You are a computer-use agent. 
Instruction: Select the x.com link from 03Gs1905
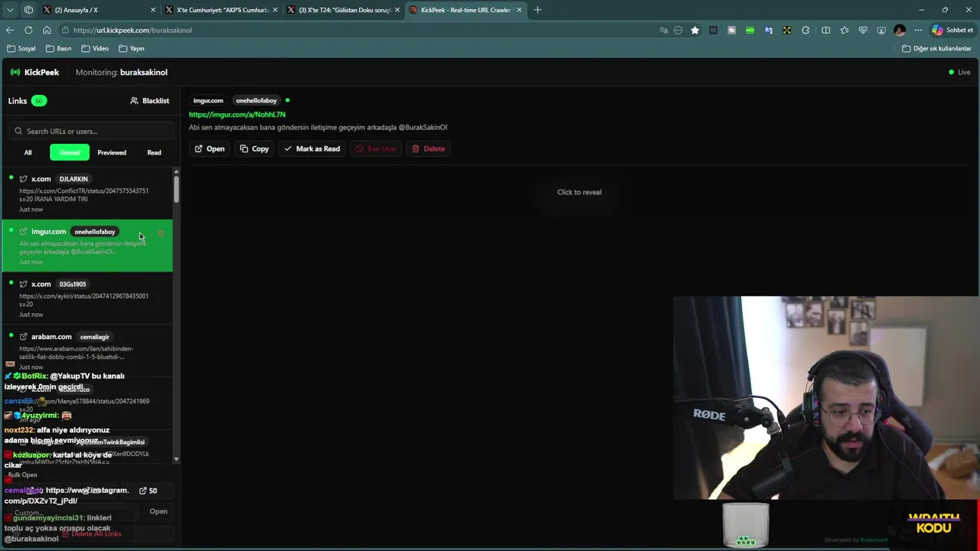pyautogui.click(x=87, y=298)
